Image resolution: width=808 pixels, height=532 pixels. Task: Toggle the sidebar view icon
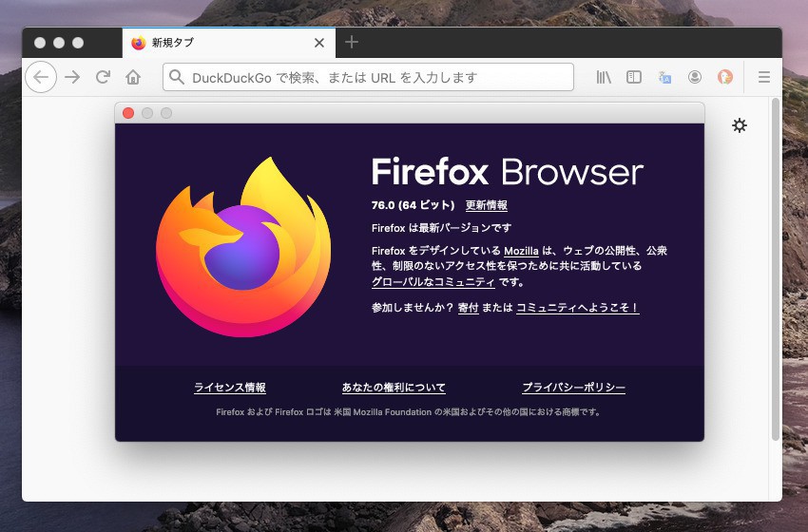coord(634,77)
